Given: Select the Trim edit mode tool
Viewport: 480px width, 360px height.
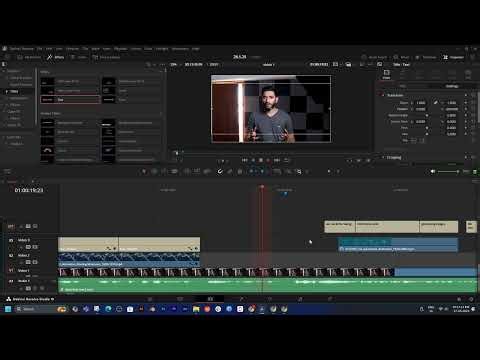Looking at the screenshot, I should click(154, 171).
